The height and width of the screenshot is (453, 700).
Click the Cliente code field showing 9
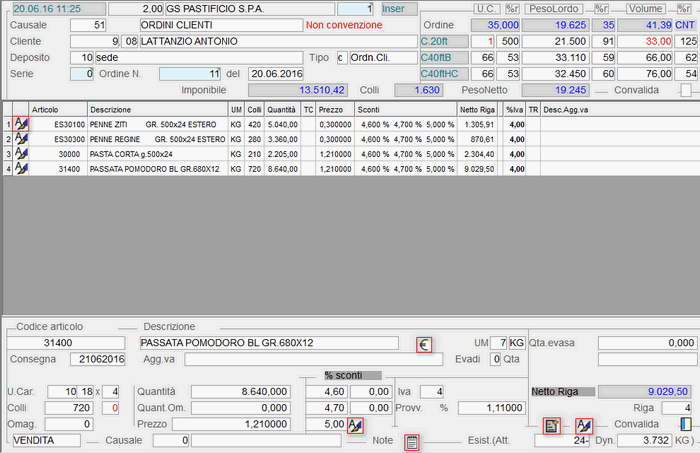pyautogui.click(x=95, y=42)
